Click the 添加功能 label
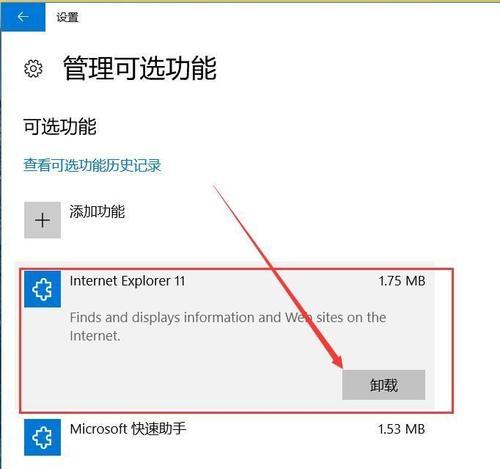500x469 pixels. 97,212
